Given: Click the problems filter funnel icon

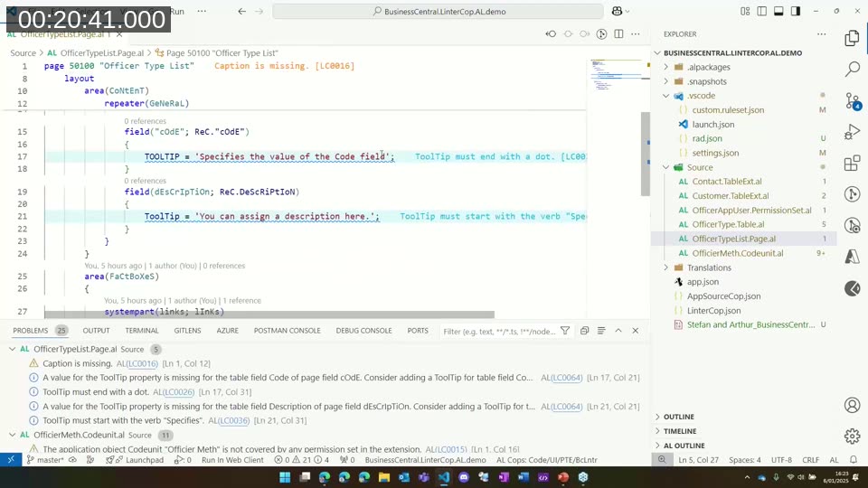Looking at the screenshot, I should (x=565, y=331).
